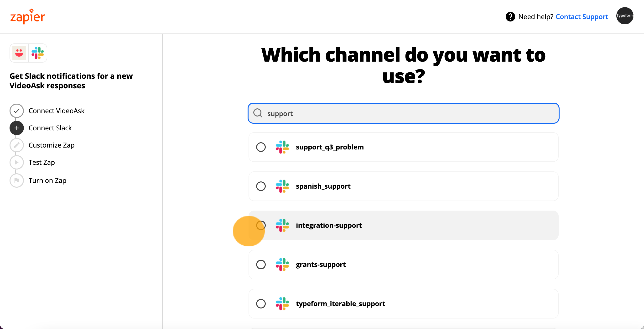Click the 'spanish_support' channel name
The width and height of the screenshot is (644, 329).
pos(323,186)
